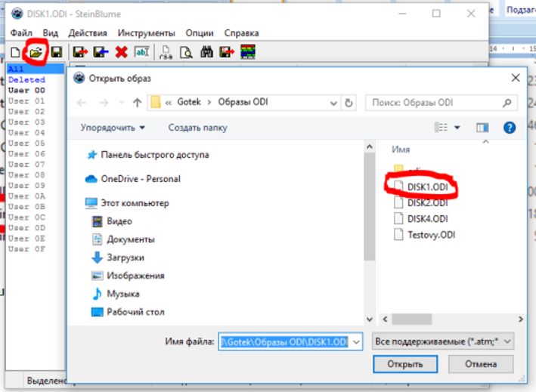Click the Open image folder icon
This screenshot has height=392, width=536.
[36, 52]
